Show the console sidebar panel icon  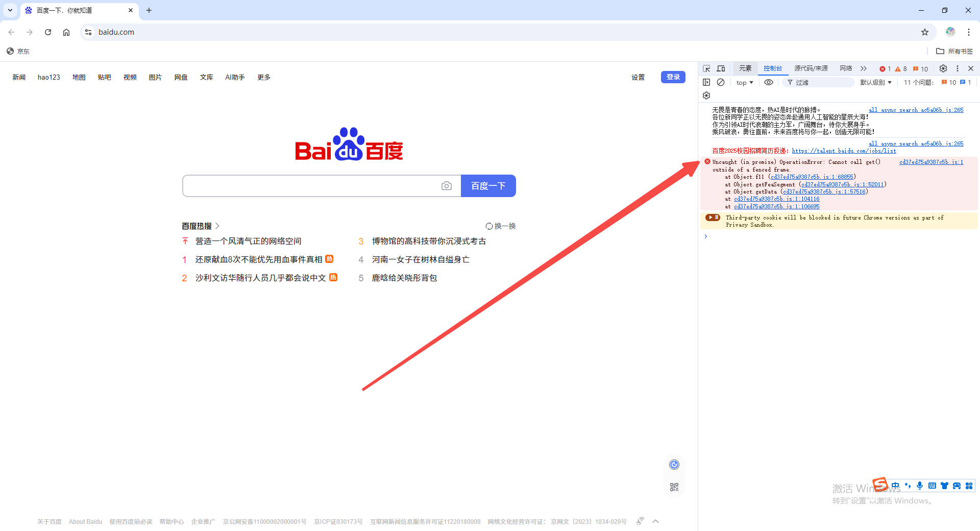(x=706, y=82)
